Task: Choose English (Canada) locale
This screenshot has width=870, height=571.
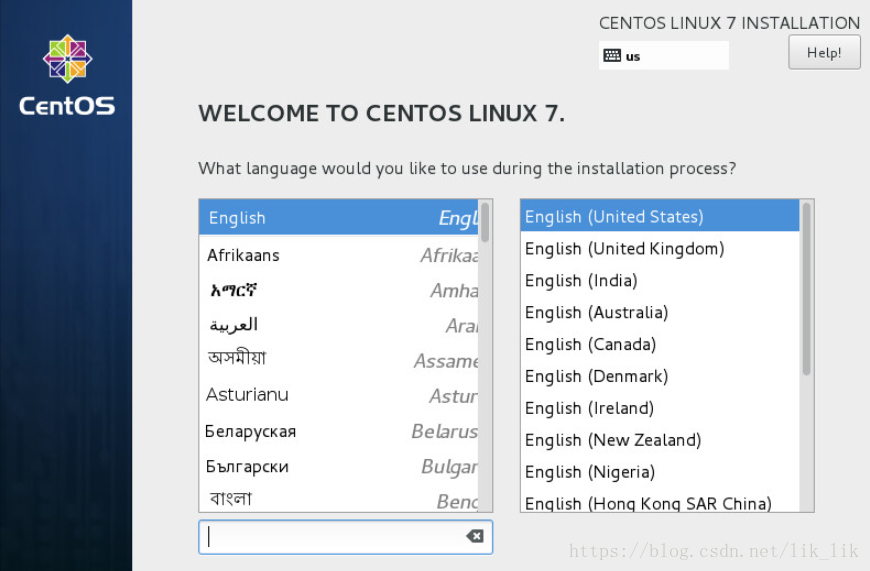Action: tap(660, 344)
